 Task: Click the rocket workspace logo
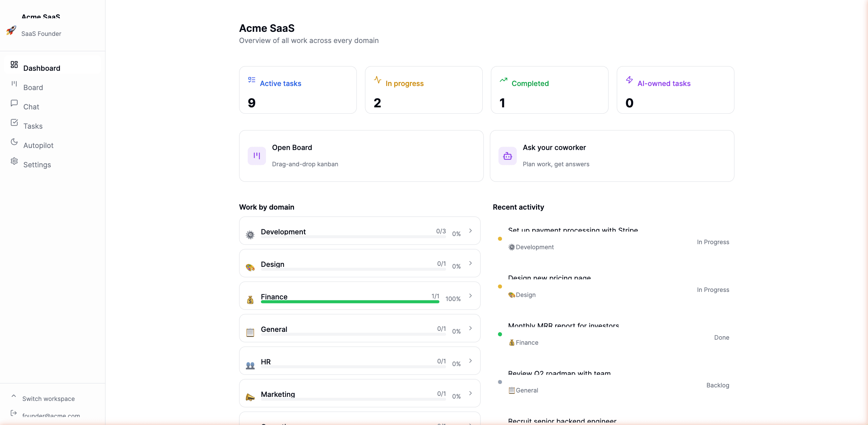click(11, 30)
